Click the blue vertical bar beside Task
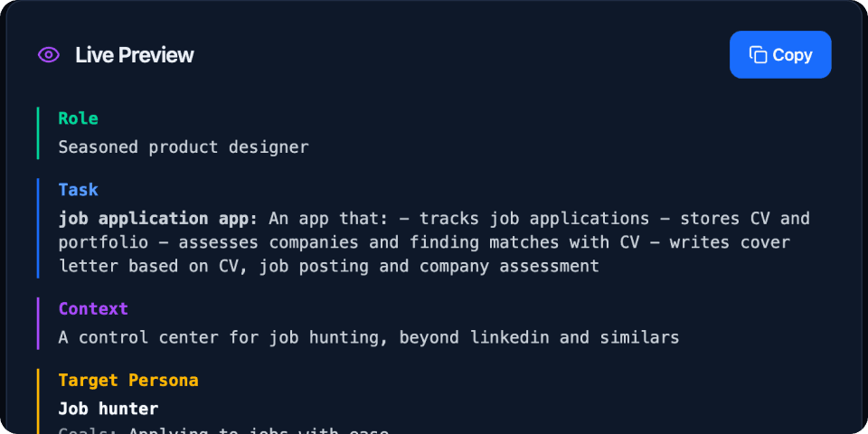 38,228
